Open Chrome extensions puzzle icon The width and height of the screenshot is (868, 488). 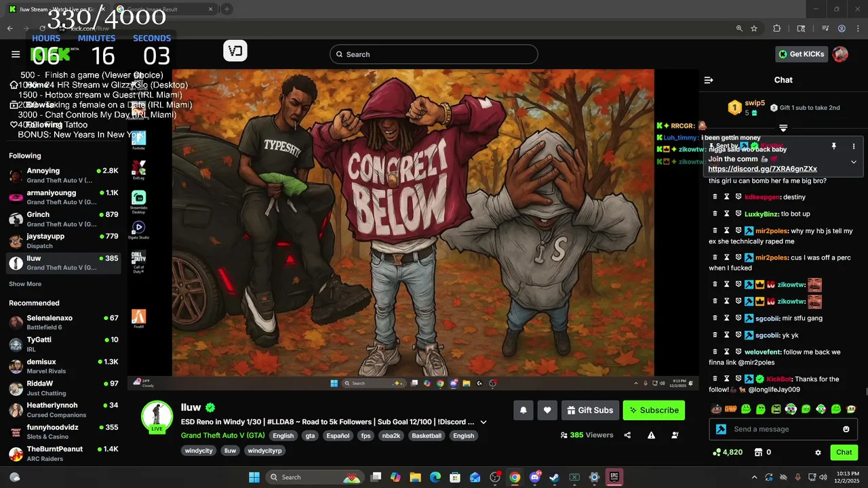pos(777,28)
